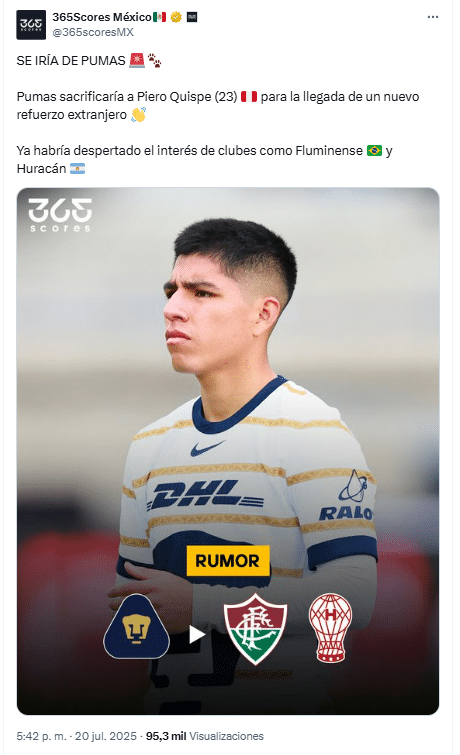
Task: Click the 365Scores México account name
Action: (102, 17)
